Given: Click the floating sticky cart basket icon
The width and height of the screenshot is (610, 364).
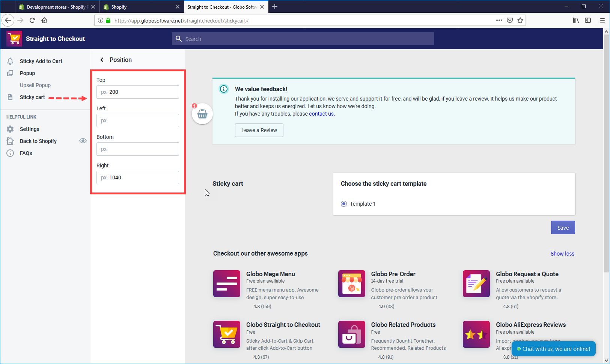Looking at the screenshot, I should pos(202,114).
